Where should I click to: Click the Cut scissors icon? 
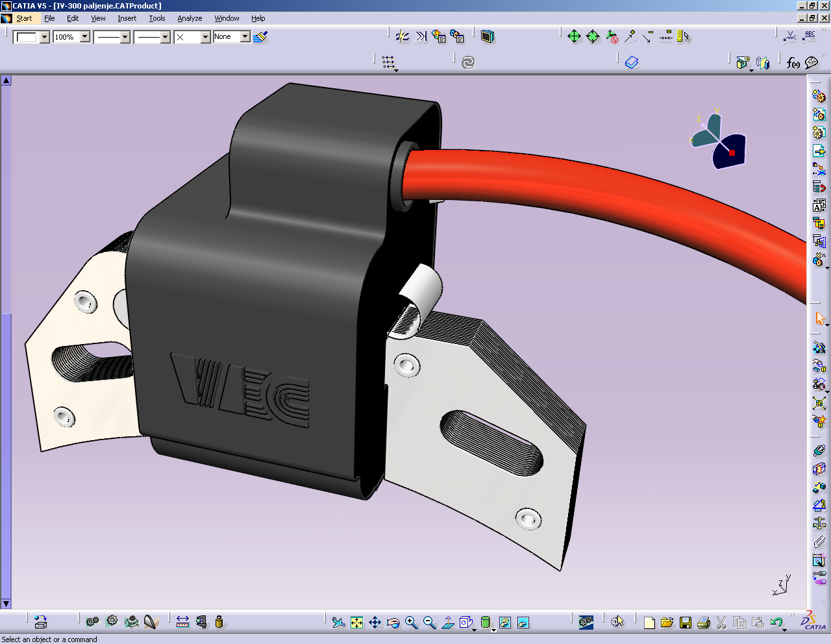[x=721, y=623]
